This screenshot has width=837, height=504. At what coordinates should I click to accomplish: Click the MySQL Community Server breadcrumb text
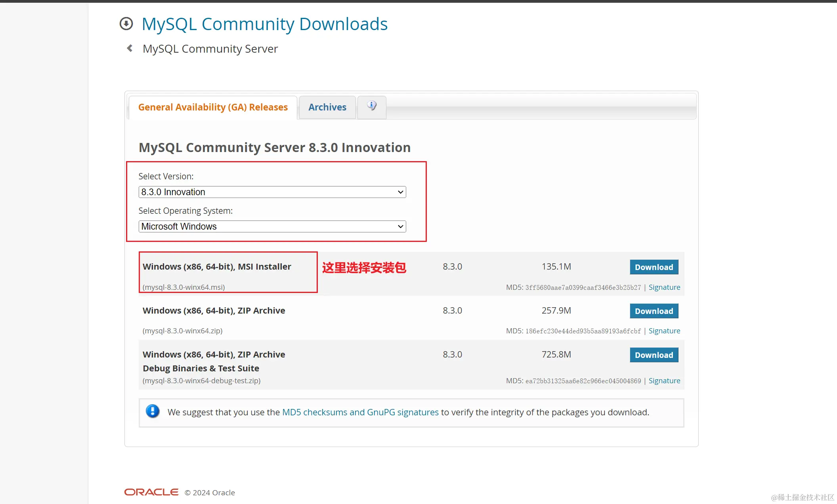tap(210, 49)
